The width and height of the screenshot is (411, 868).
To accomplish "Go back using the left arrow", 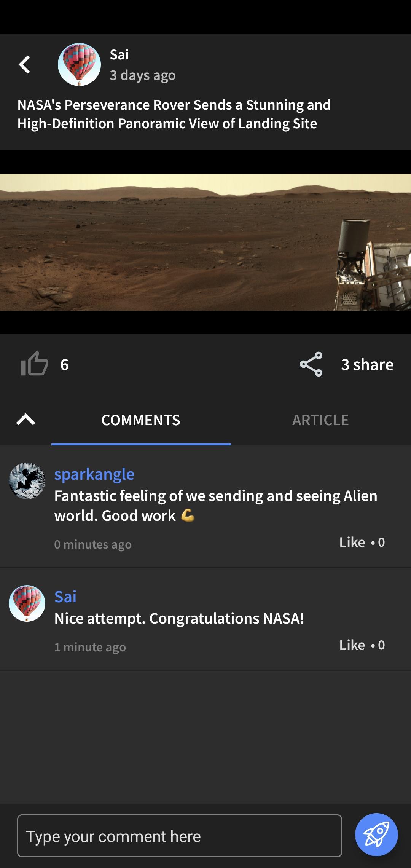I will 24,64.
